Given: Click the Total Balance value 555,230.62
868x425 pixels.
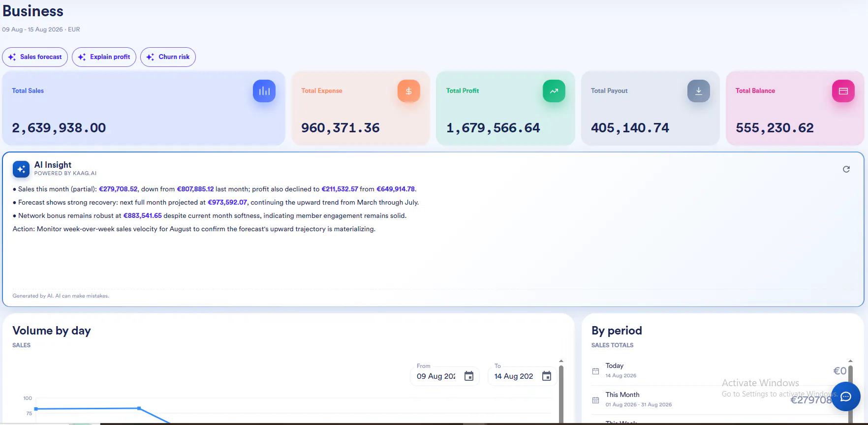Looking at the screenshot, I should click(x=775, y=128).
